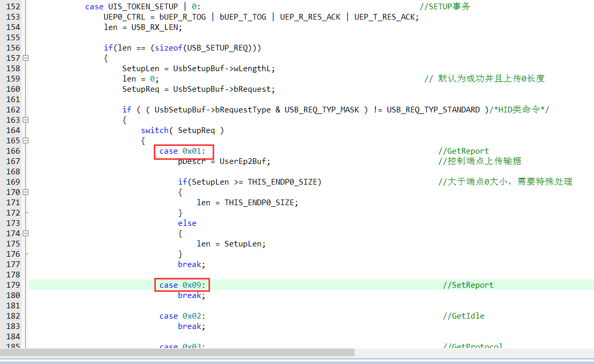This screenshot has width=594, height=364.
Task: Click line number 152 in the gutter
Action: [x=13, y=7]
